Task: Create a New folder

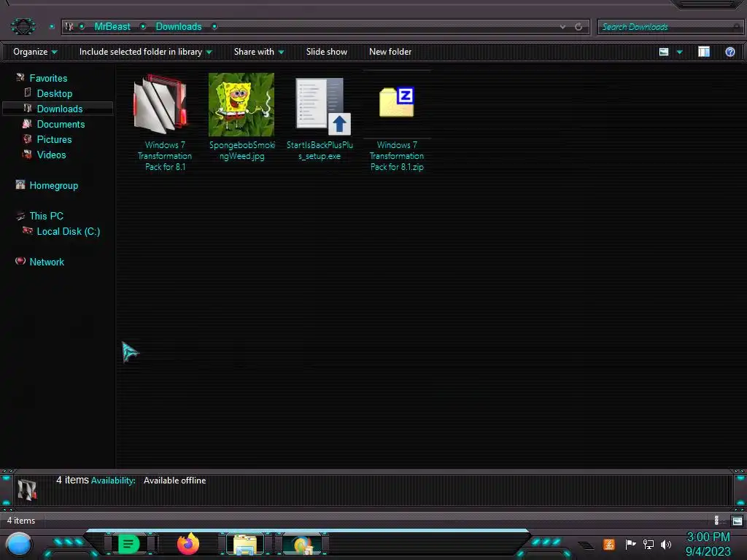Action: point(390,52)
